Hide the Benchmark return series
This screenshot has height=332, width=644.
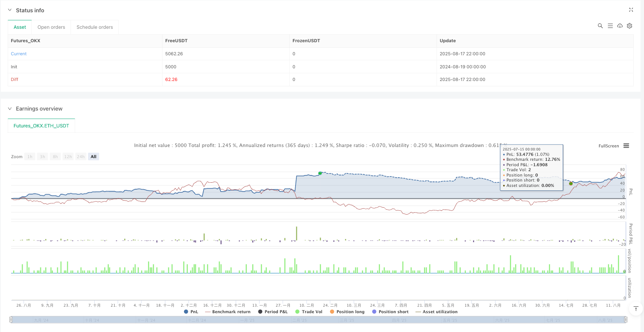[x=228, y=312]
